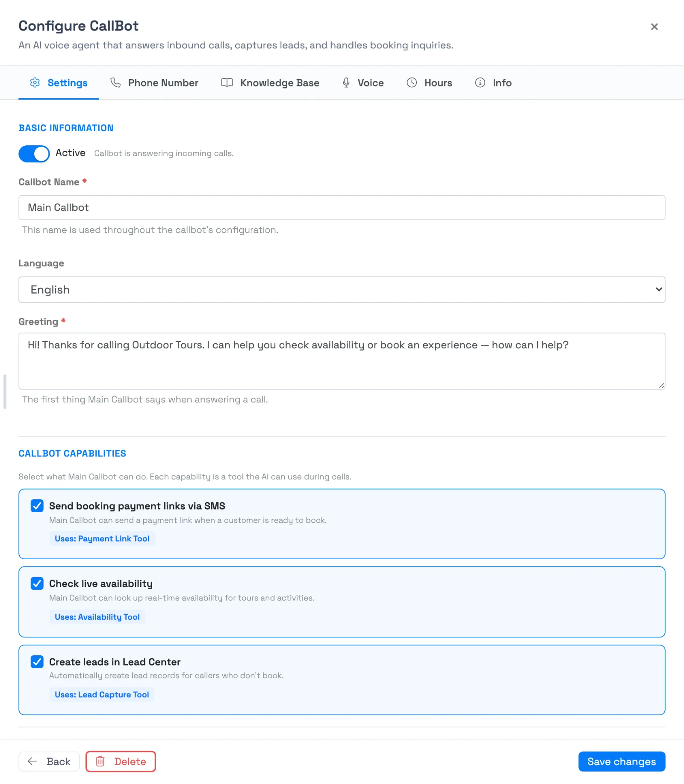
Task: Click 'Select what Main Callbot can do' description
Action: [x=185, y=477]
